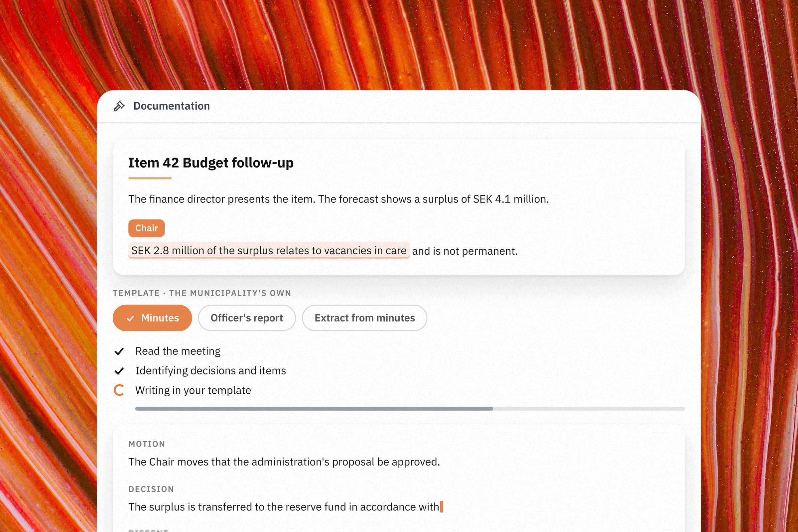Click the highlighted SEK 2.8 million sentence

click(x=269, y=250)
